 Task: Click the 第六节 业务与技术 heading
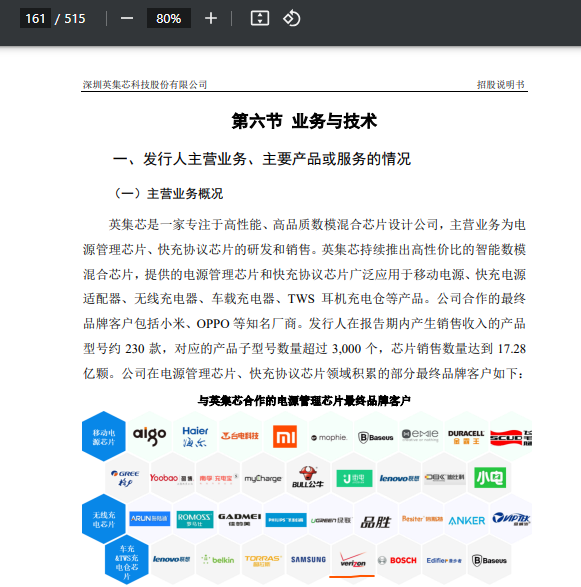point(304,121)
